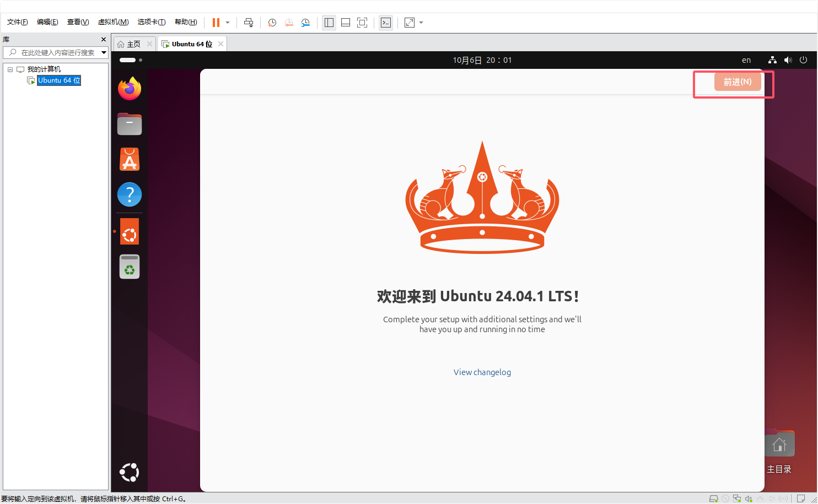Image resolution: width=818 pixels, height=504 pixels.
Task: Toggle the thumbnail bar view button
Action: point(346,23)
